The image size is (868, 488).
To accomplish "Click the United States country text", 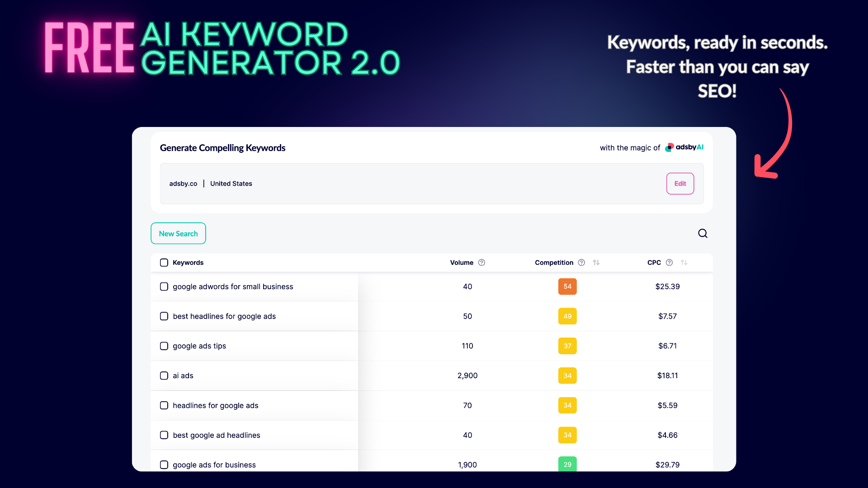I will (231, 183).
